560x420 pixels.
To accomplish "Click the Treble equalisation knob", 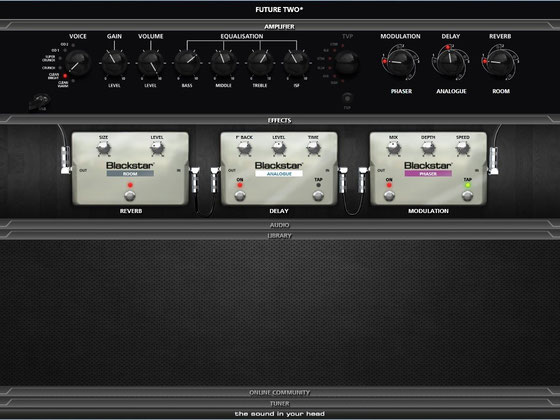I will [x=260, y=63].
